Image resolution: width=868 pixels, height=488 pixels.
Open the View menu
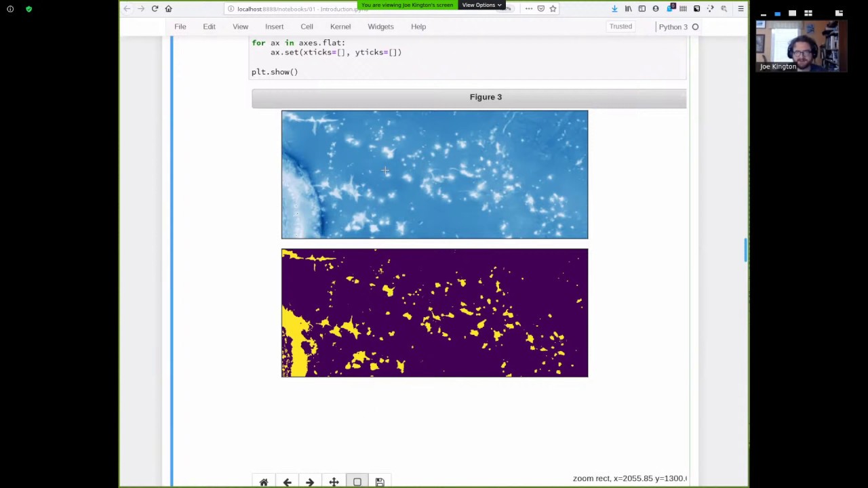click(240, 26)
